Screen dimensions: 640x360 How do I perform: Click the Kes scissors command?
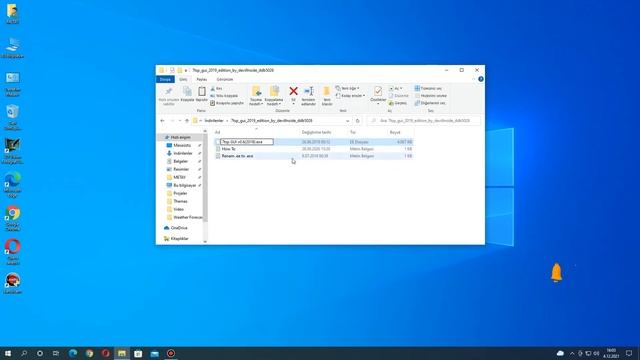pos(216,88)
